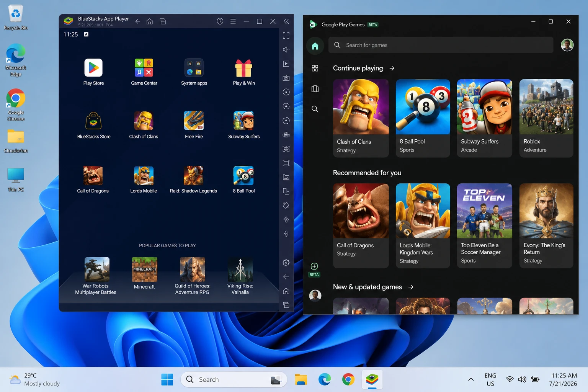Viewport: 588px width, 392px height.
Task: Open Evony: The King's Return card
Action: tap(546, 226)
